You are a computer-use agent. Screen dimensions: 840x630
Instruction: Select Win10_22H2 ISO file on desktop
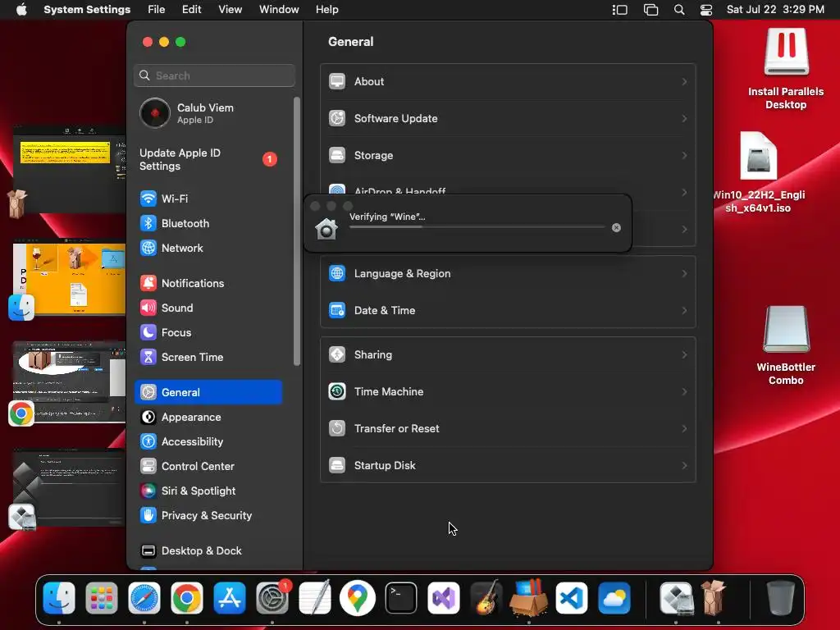[759, 172]
